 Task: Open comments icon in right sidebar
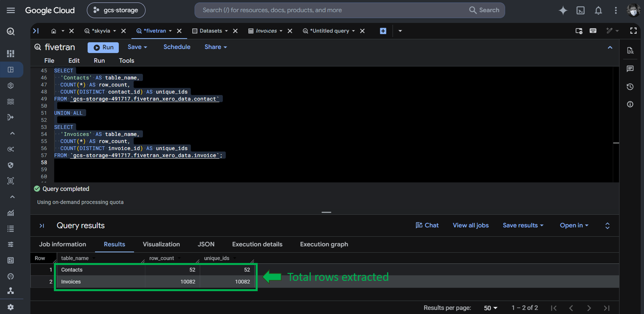coord(630,69)
